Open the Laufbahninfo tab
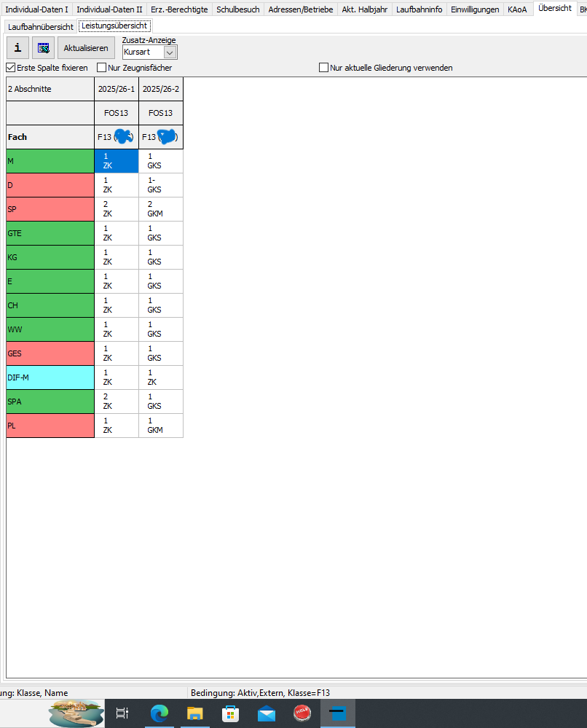The image size is (587, 728). click(x=419, y=9)
